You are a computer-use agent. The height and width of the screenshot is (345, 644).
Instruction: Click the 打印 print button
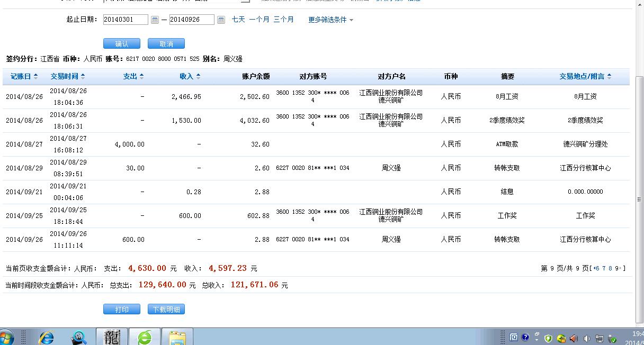[122, 310]
